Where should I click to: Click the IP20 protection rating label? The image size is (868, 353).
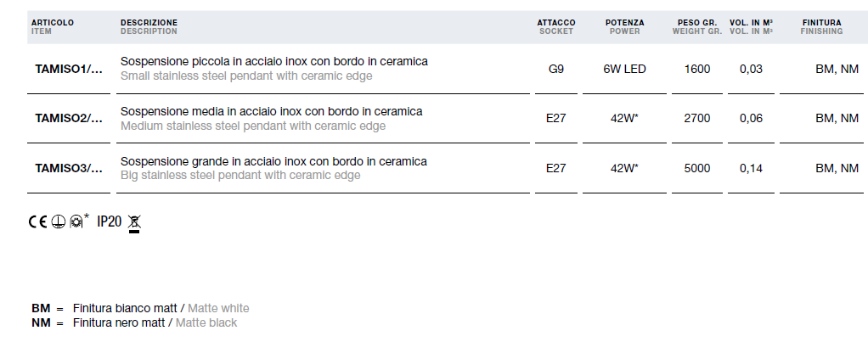coord(109,221)
